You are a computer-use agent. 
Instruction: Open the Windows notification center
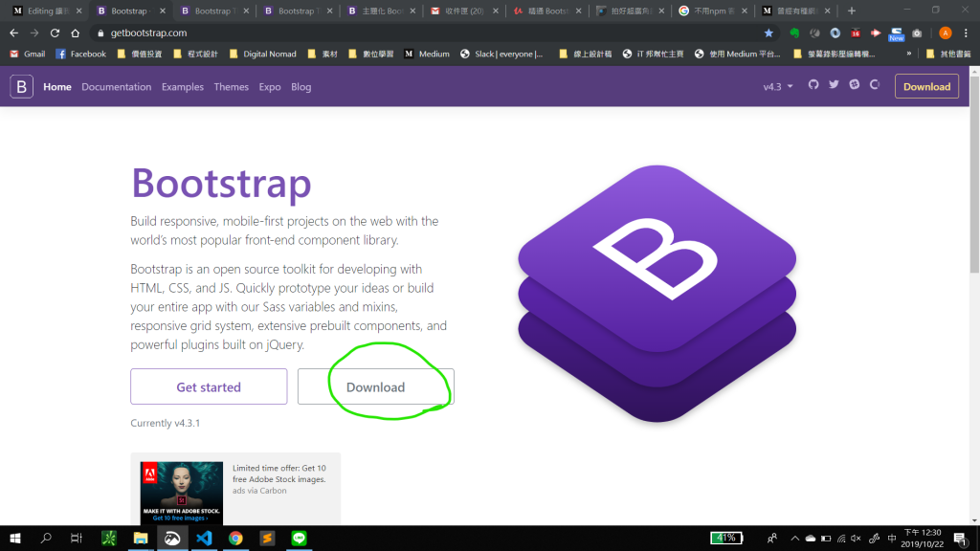pyautogui.click(x=961, y=538)
